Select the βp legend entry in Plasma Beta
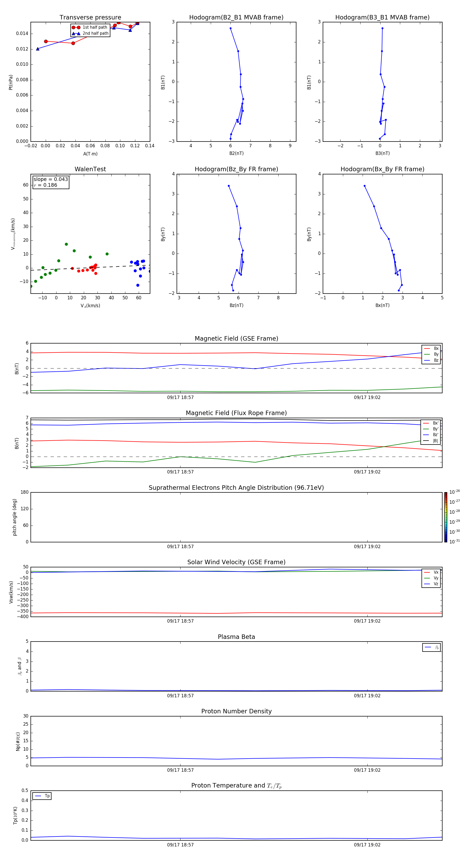 point(431,647)
